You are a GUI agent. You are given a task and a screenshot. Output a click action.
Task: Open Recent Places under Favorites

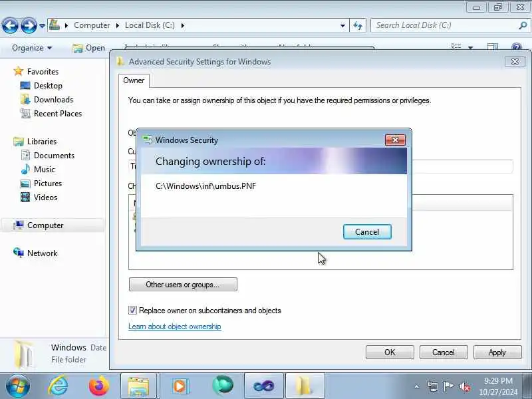point(58,113)
